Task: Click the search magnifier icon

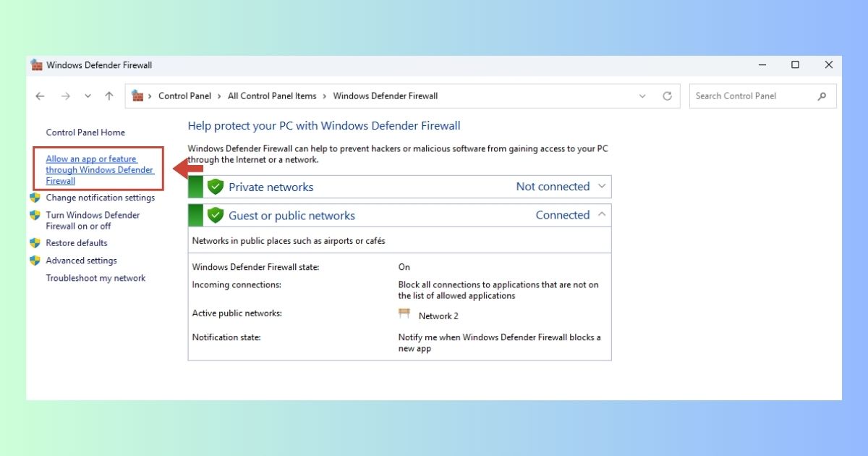Action: tap(822, 96)
